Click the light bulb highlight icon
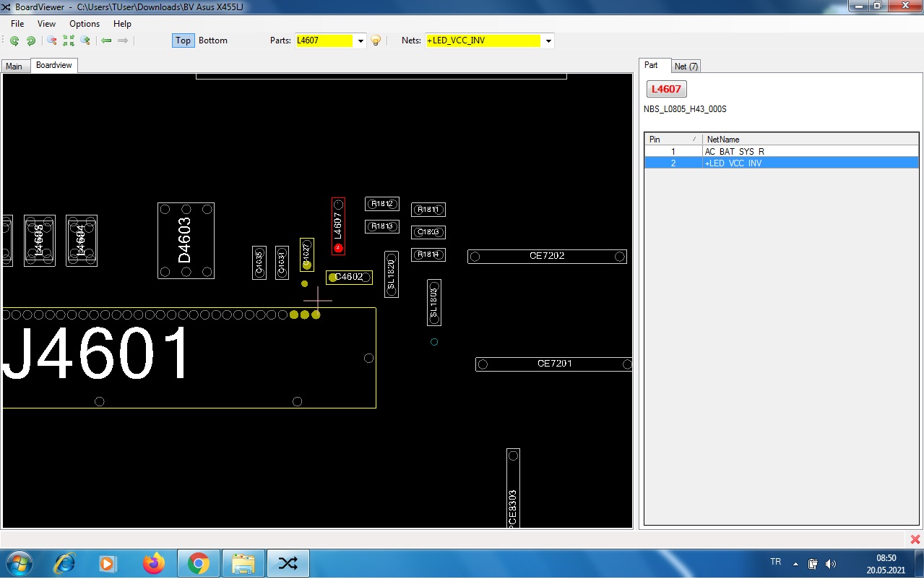924x582 pixels. (376, 41)
